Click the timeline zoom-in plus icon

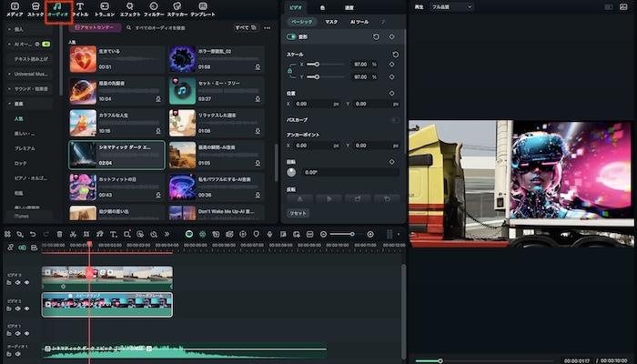click(369, 234)
